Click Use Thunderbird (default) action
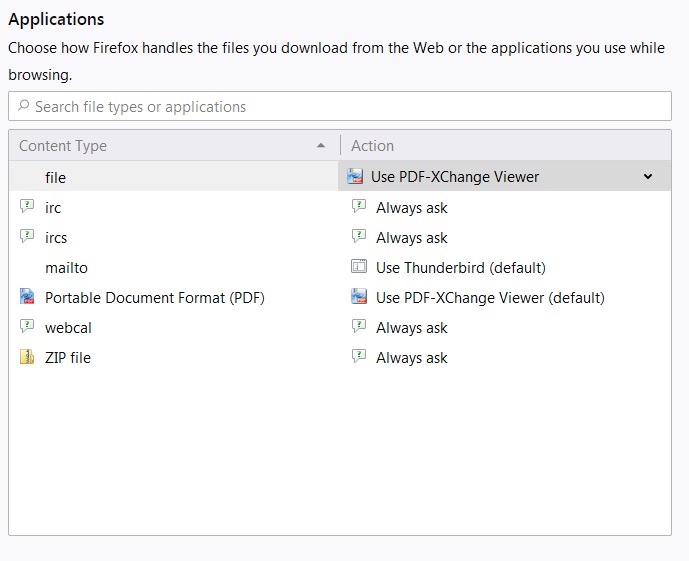Image resolution: width=689 pixels, height=561 pixels. pyautogui.click(x=460, y=268)
